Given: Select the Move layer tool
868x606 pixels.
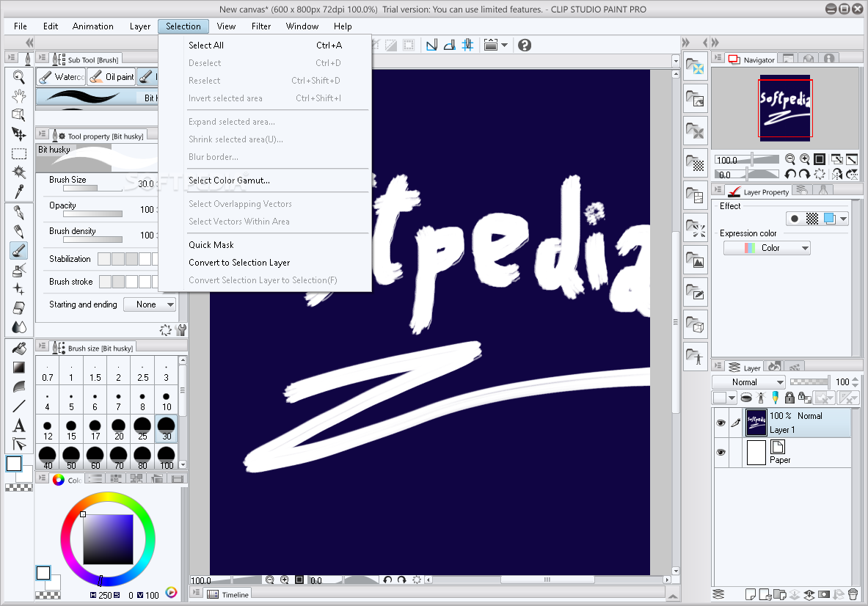Looking at the screenshot, I should click(x=19, y=134).
